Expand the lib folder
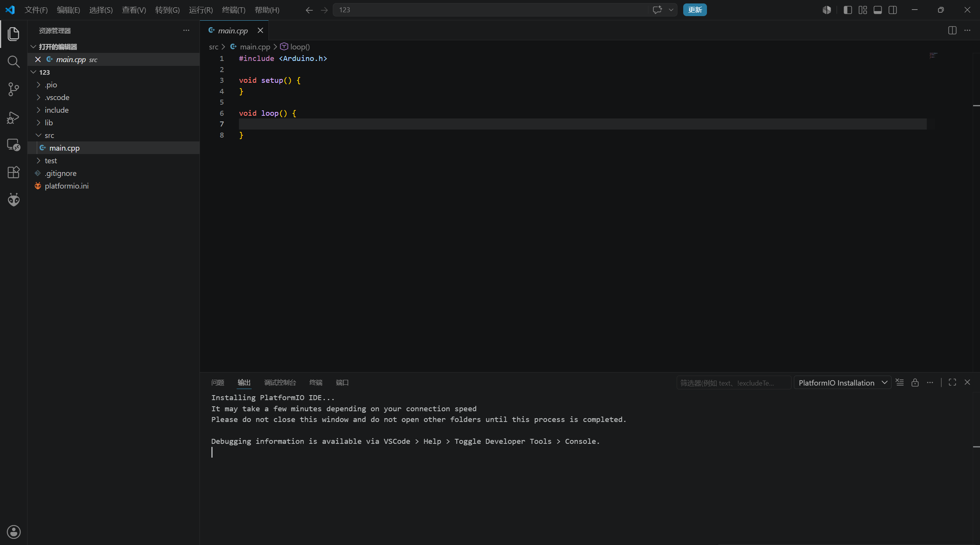The image size is (980, 545). [38, 123]
